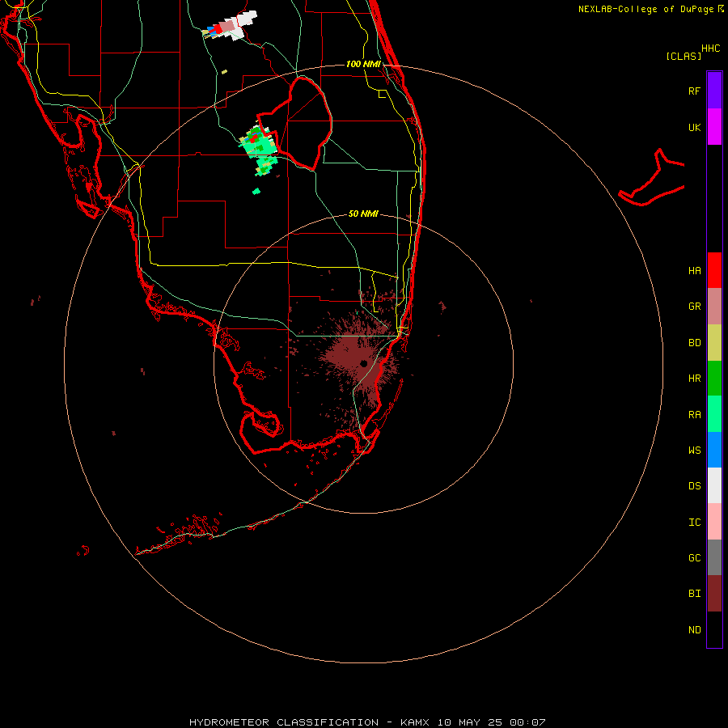Click the 'GR' legend label
The width and height of the screenshot is (728, 728).
pos(694,307)
